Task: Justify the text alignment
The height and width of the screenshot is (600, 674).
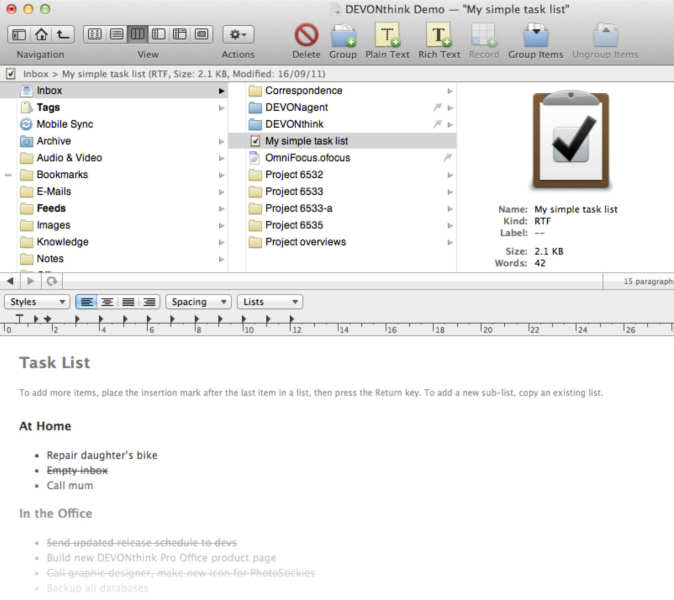Action: coord(128,302)
